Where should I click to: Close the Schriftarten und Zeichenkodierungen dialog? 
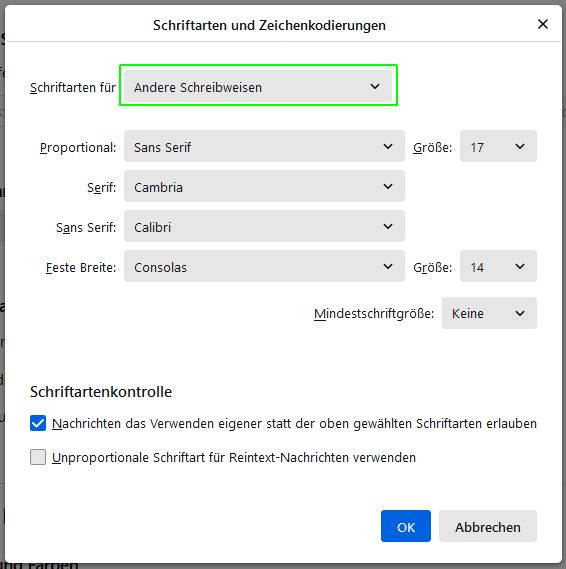tap(542, 24)
